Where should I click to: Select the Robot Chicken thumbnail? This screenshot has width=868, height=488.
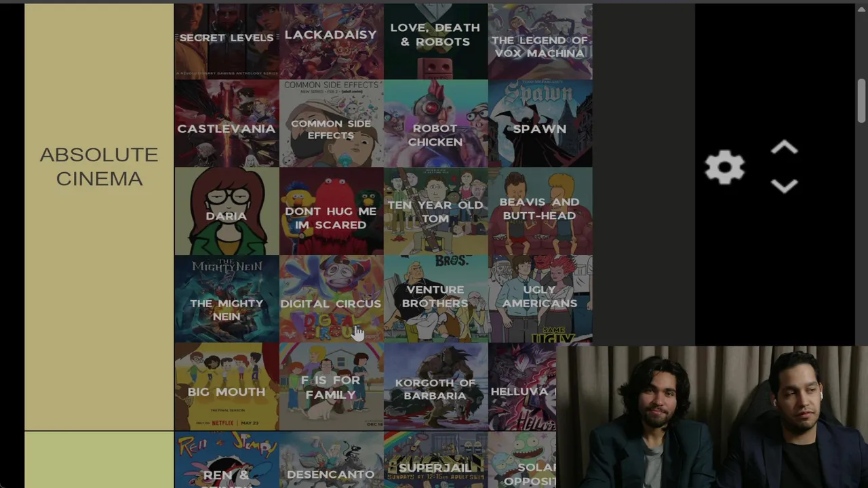pyautogui.click(x=435, y=123)
